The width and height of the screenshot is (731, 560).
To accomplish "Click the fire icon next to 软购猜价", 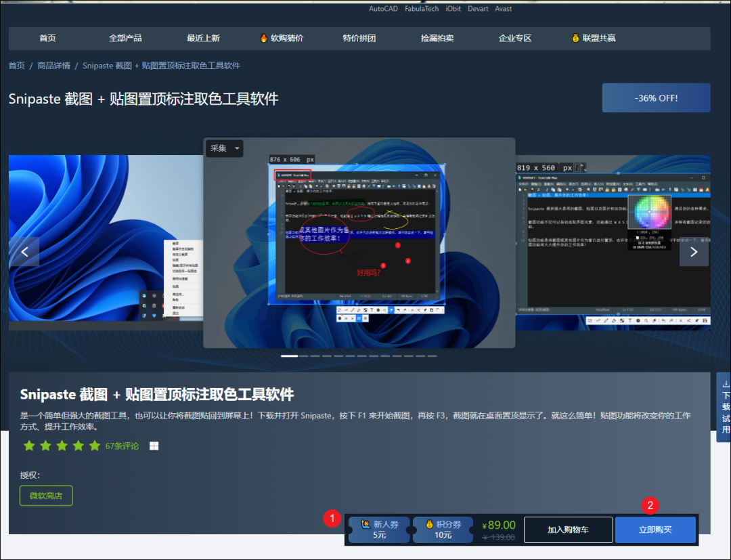I will click(x=264, y=39).
